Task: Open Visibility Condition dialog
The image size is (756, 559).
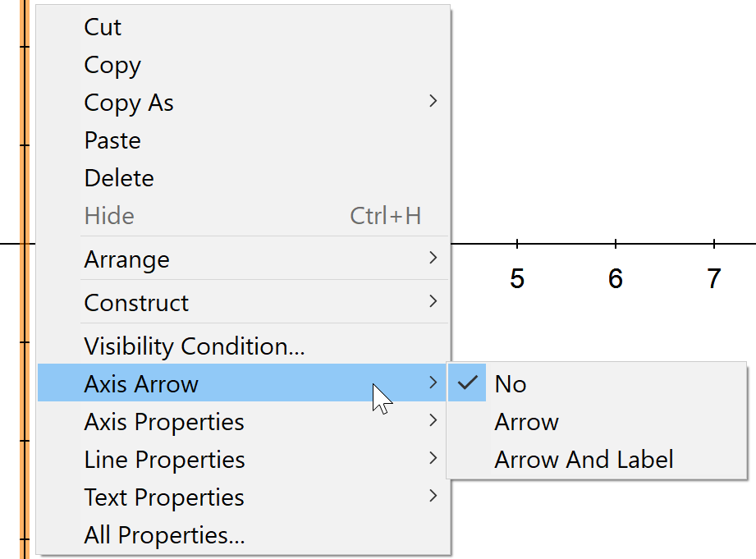Action: pos(194,346)
